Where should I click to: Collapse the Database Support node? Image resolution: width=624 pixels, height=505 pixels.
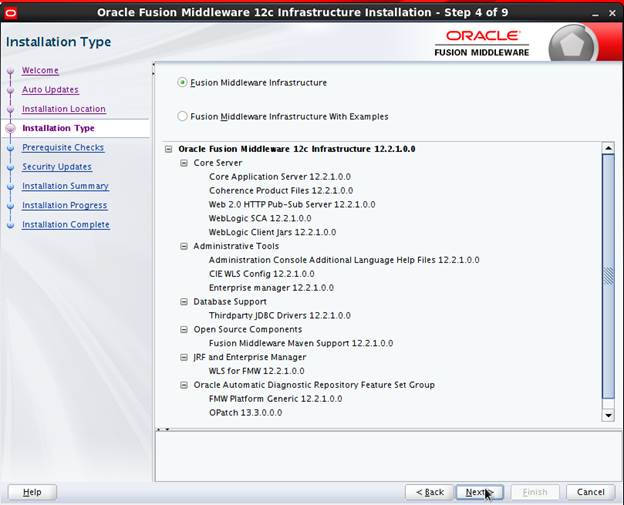[184, 301]
